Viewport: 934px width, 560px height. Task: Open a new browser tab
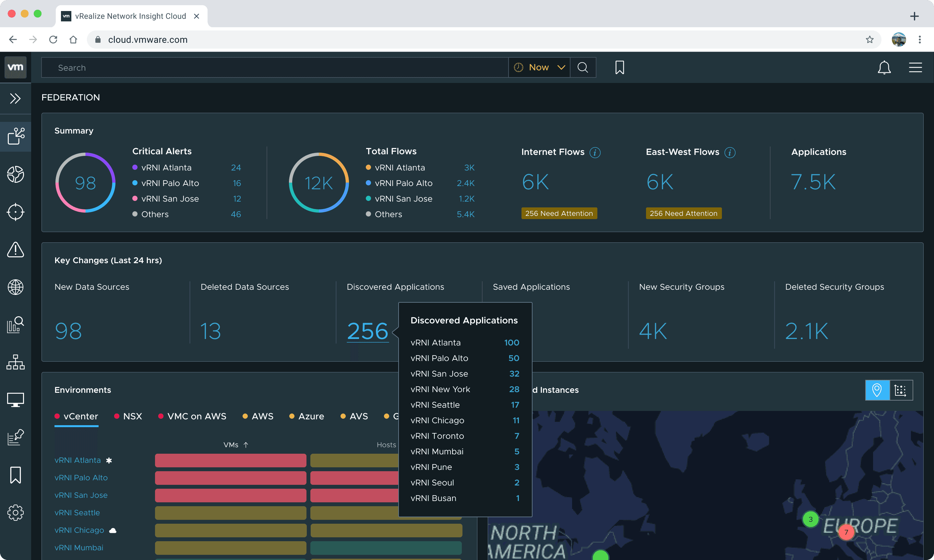pyautogui.click(x=914, y=16)
